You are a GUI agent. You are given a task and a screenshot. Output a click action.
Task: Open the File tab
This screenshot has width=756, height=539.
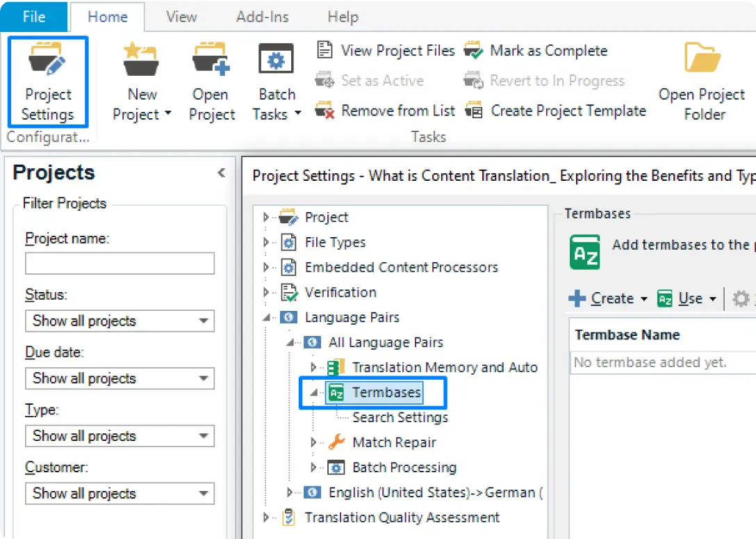[33, 17]
